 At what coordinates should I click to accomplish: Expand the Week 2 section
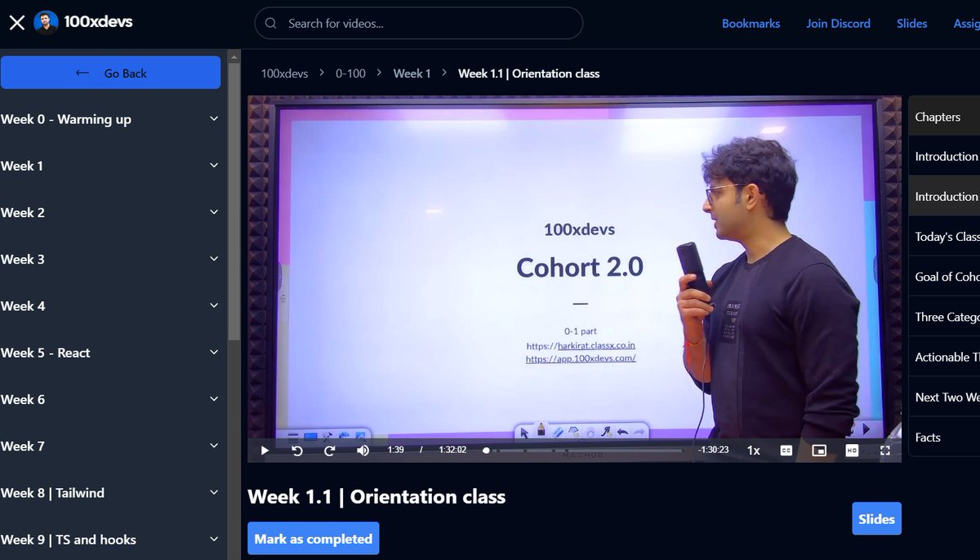(110, 212)
